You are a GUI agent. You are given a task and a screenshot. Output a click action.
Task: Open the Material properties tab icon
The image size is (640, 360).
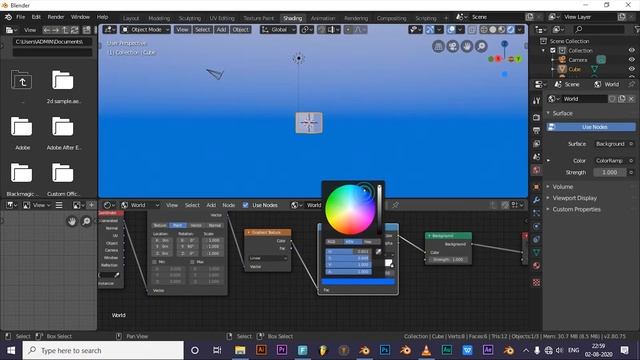(x=536, y=266)
